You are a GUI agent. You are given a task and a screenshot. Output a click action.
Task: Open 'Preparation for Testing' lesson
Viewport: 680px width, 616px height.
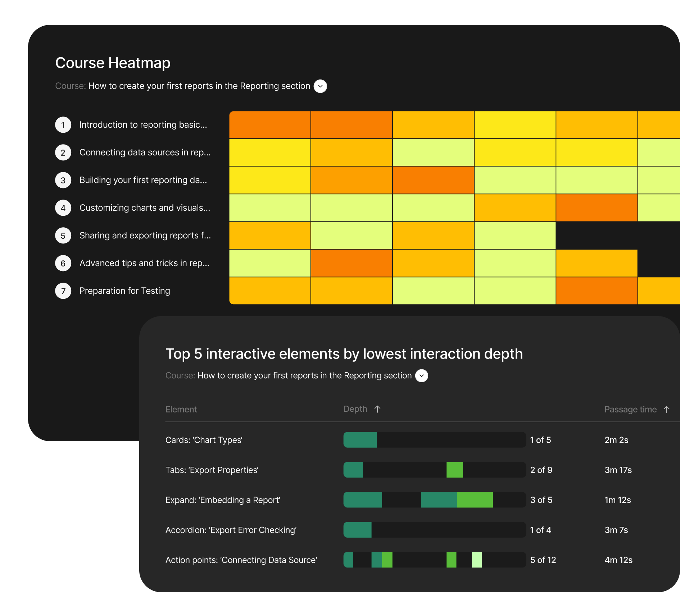tap(124, 291)
